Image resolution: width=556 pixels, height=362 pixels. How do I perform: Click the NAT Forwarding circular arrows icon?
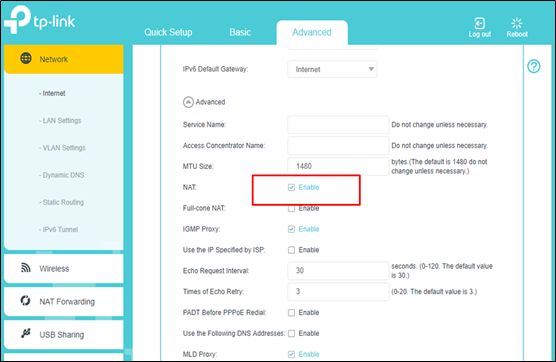pos(25,301)
